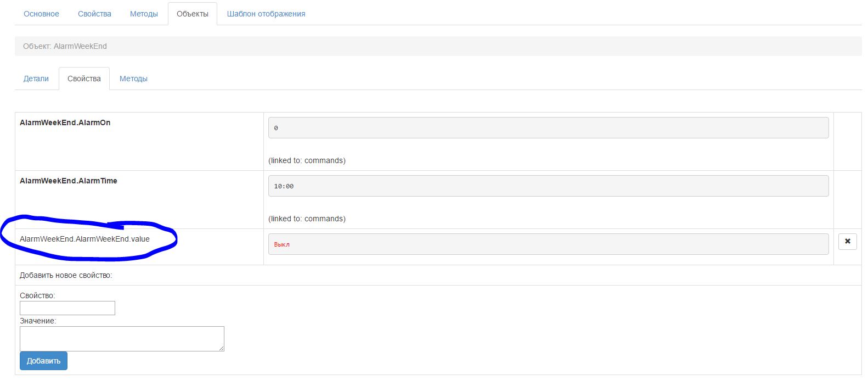This screenshot has width=868, height=391.
Task: Click linked to commands text under AlarmTime
Action: click(307, 219)
